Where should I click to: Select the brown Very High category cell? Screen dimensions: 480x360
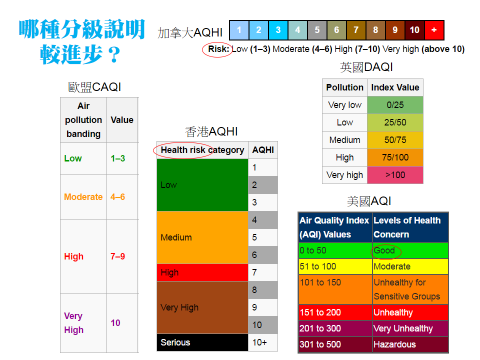(202, 307)
